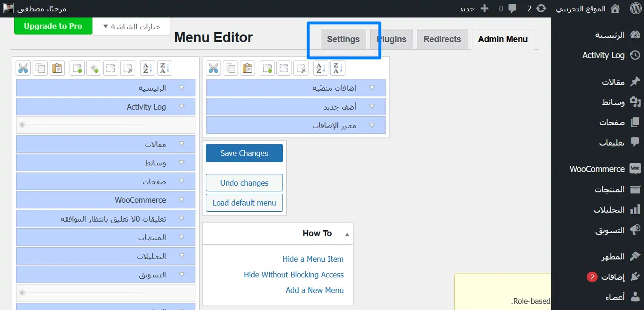Click Sort ascending A-Z in the submenu toolbar

(321, 68)
